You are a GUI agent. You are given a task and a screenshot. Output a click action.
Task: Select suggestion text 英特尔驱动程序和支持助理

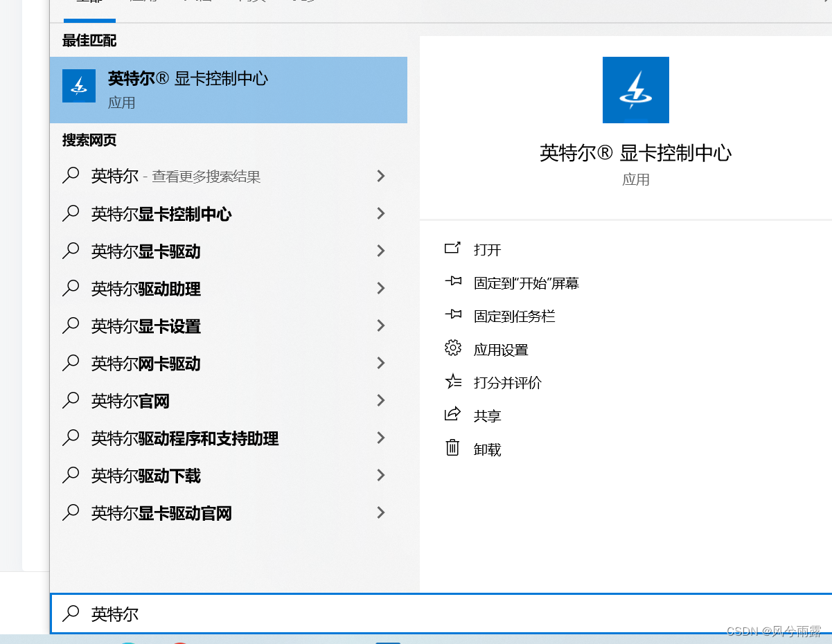(185, 438)
